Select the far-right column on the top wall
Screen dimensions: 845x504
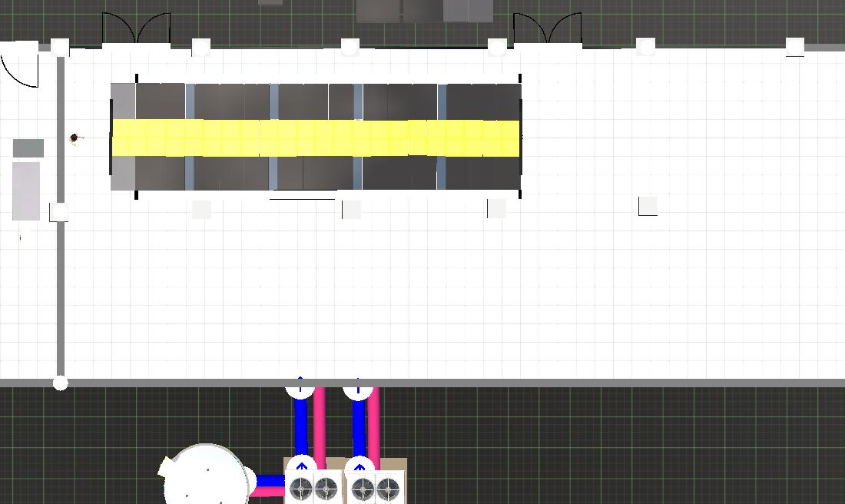[794, 46]
